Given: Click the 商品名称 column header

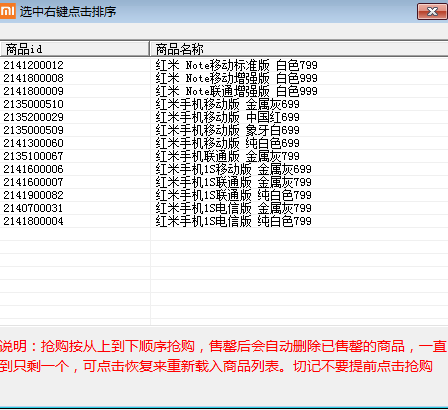Looking at the screenshot, I should click(x=299, y=49).
